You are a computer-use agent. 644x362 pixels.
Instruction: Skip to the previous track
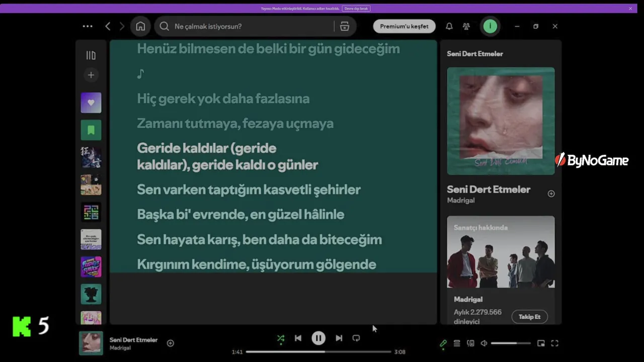298,338
